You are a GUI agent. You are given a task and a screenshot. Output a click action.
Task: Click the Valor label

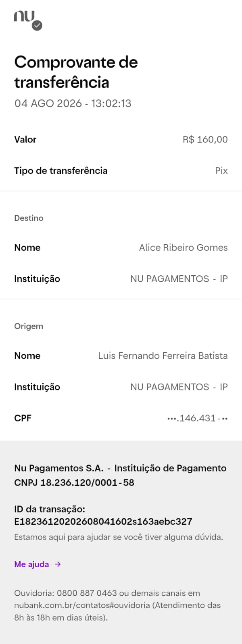pos(25,140)
